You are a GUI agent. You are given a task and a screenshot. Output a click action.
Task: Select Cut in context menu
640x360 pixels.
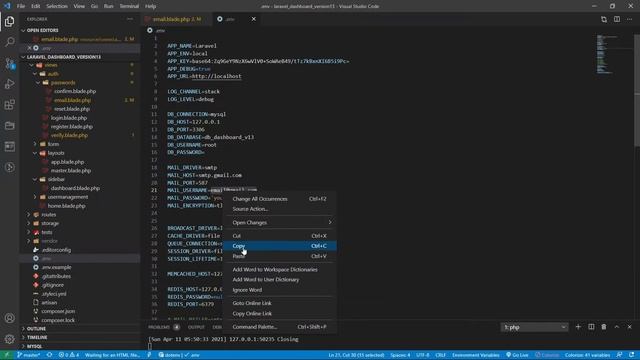click(280, 236)
